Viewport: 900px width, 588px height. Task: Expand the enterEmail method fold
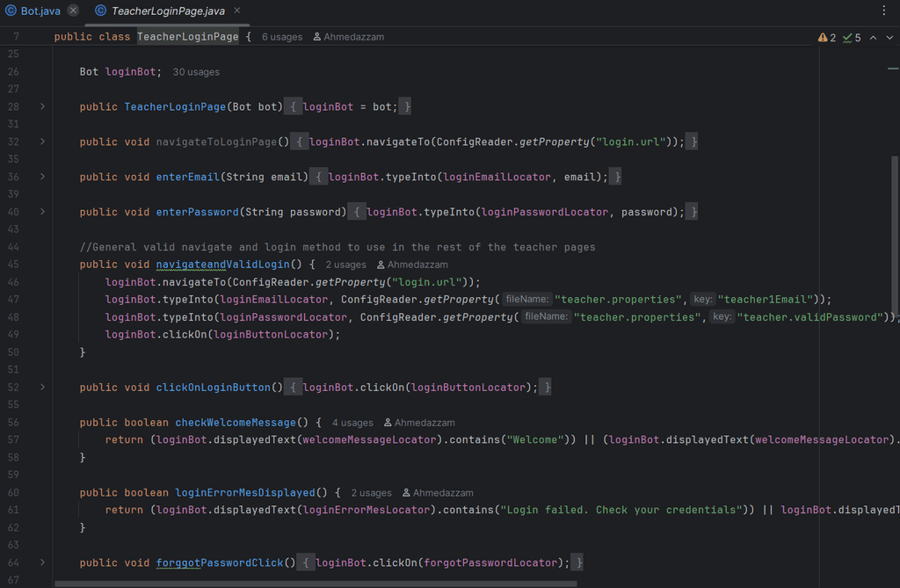click(x=42, y=177)
